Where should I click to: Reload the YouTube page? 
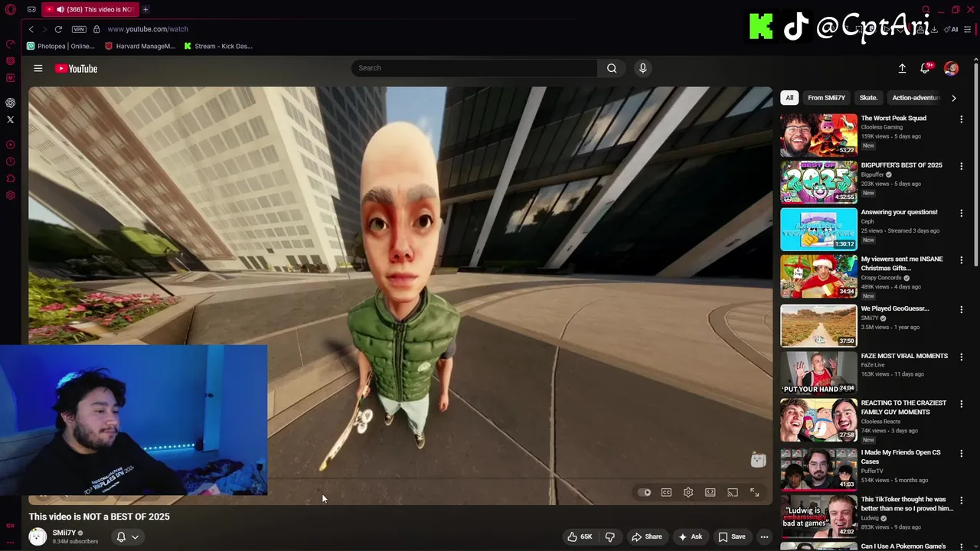tap(58, 29)
